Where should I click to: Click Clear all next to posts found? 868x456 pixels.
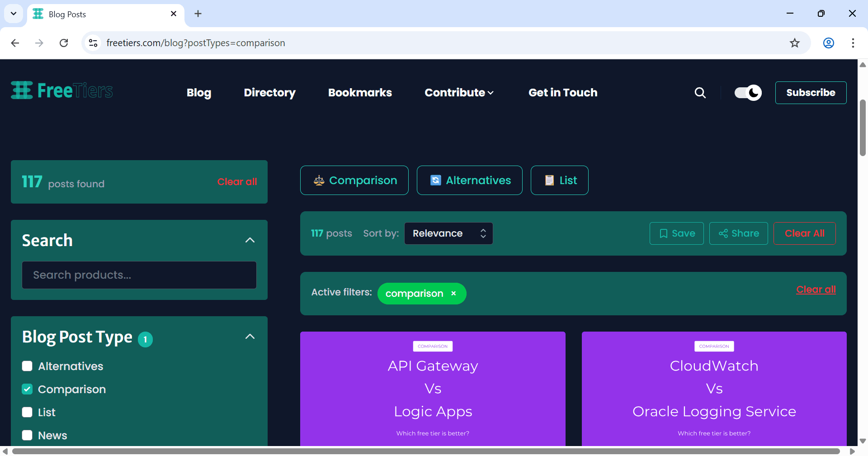pyautogui.click(x=237, y=182)
